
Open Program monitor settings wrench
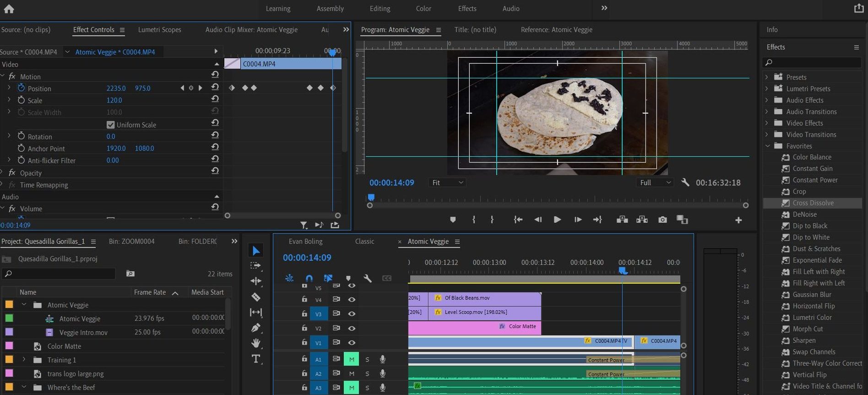[x=685, y=182]
